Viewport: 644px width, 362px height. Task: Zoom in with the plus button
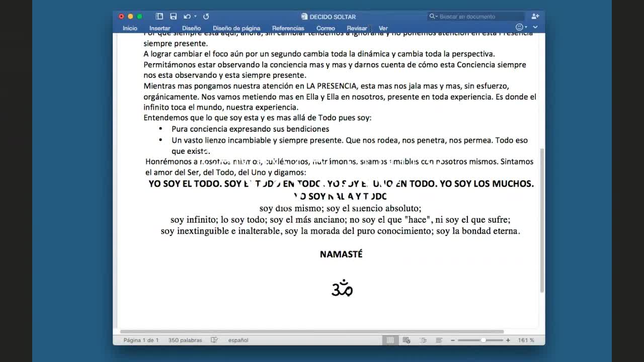[x=508, y=340]
